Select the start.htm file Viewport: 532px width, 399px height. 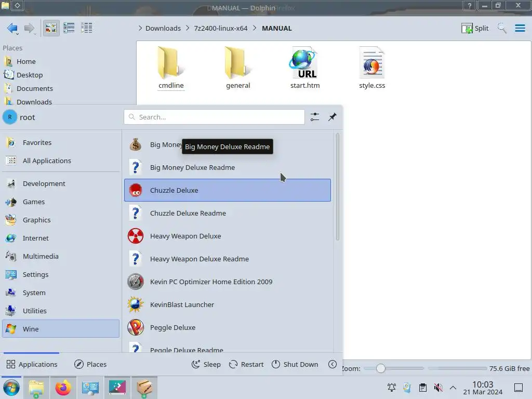point(304,68)
